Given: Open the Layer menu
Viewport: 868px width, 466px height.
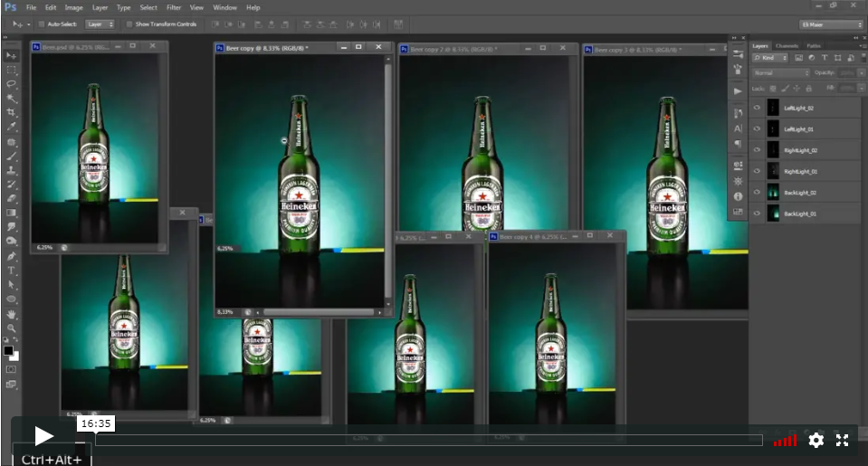Looking at the screenshot, I should tap(100, 8).
